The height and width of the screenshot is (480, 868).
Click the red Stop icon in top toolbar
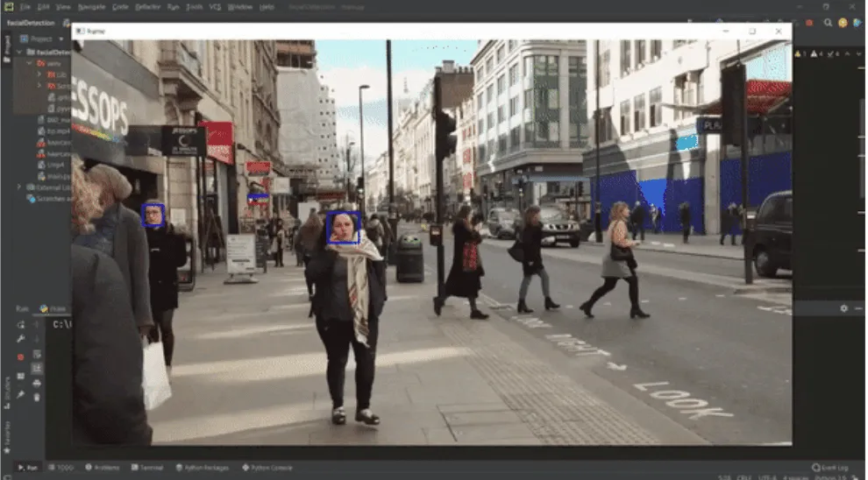tap(809, 23)
